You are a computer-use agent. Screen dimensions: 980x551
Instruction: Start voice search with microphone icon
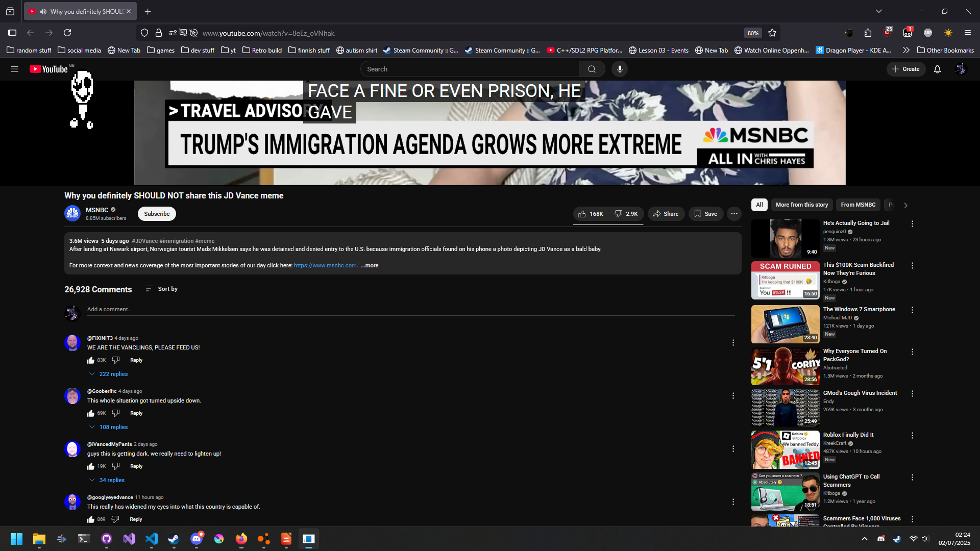(x=620, y=69)
